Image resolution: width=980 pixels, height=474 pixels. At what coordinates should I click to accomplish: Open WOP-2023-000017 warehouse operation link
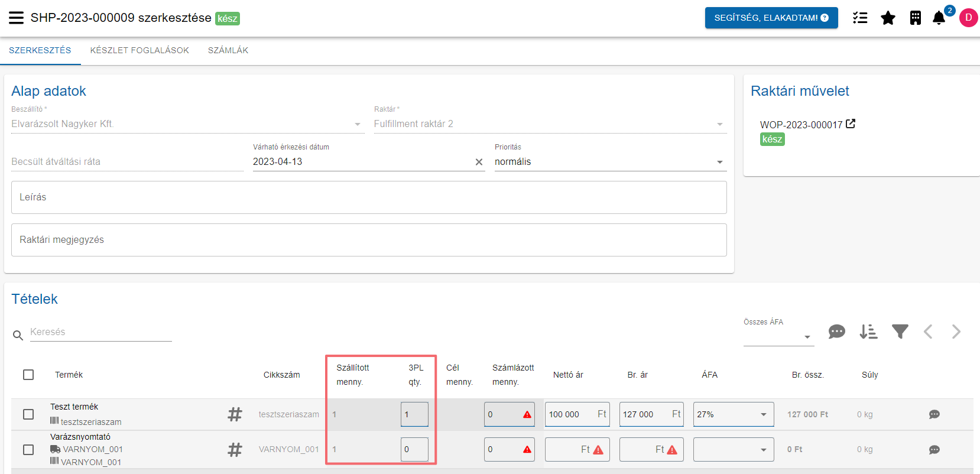point(801,125)
